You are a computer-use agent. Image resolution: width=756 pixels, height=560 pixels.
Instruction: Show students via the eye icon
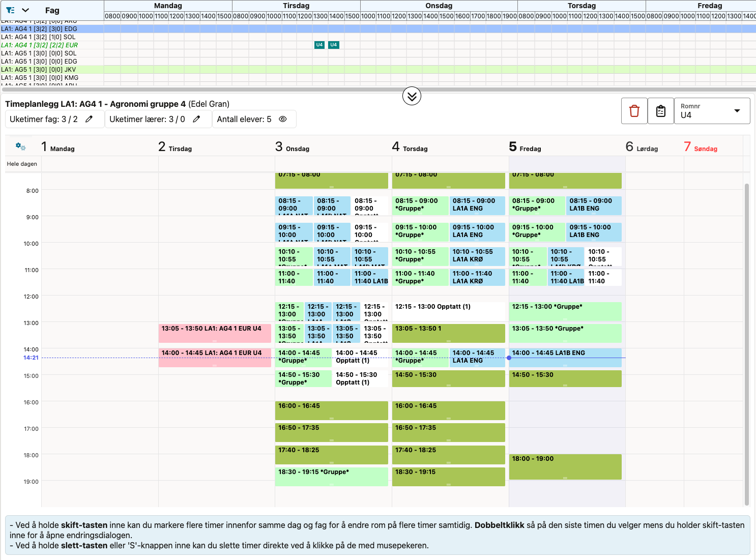pyautogui.click(x=283, y=119)
